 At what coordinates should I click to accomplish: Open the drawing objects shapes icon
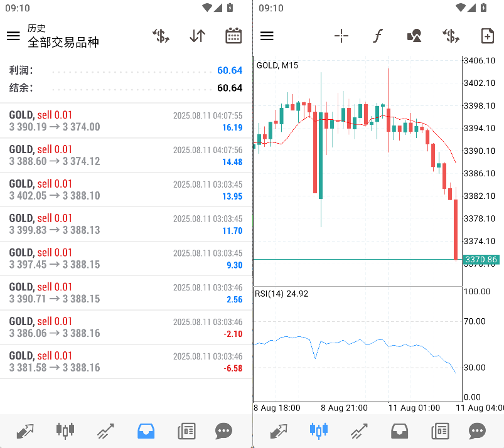[414, 36]
